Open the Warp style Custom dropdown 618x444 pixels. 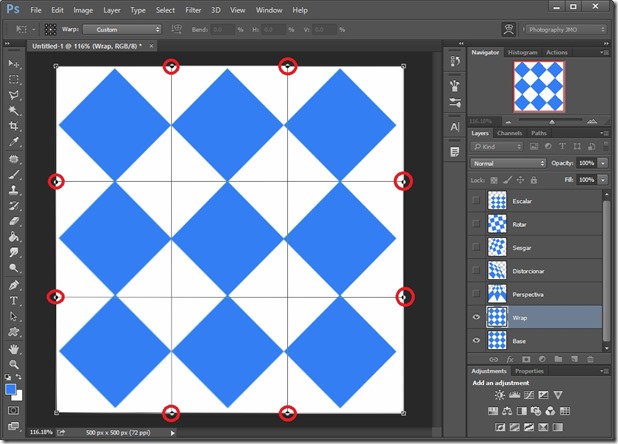[x=122, y=30]
